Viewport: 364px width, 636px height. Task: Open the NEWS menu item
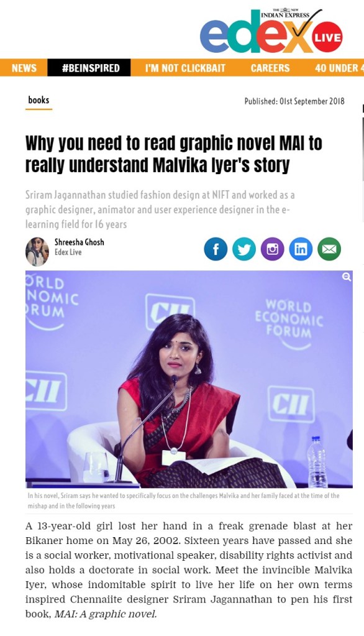click(24, 68)
